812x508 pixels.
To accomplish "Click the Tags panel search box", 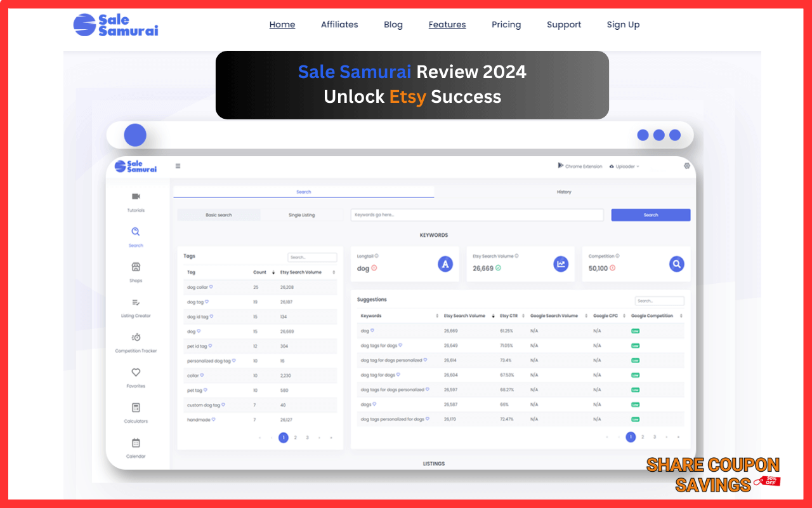I will pyautogui.click(x=312, y=257).
